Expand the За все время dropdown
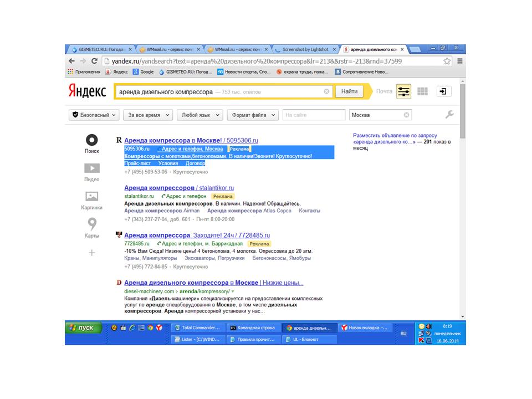Viewport: 532px width, 399px height. click(148, 115)
